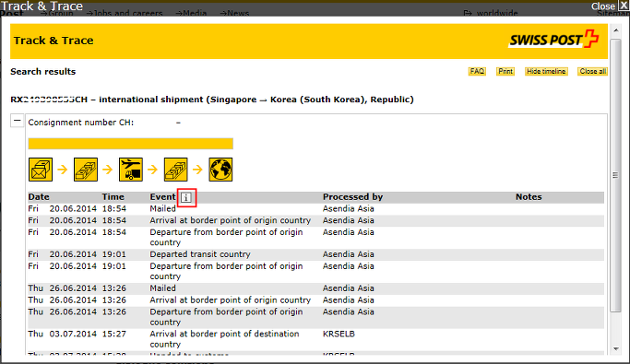Open the FAQ button

[x=477, y=72]
